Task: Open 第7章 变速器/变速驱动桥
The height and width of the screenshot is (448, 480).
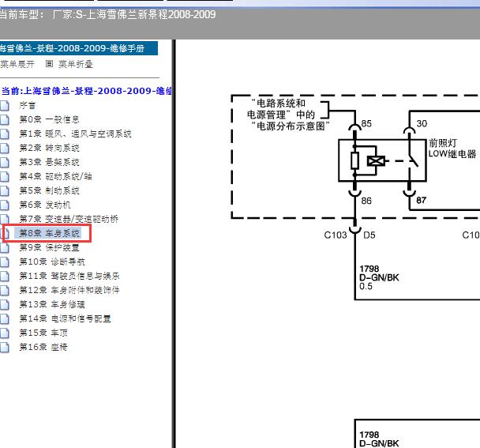Action: (69, 219)
